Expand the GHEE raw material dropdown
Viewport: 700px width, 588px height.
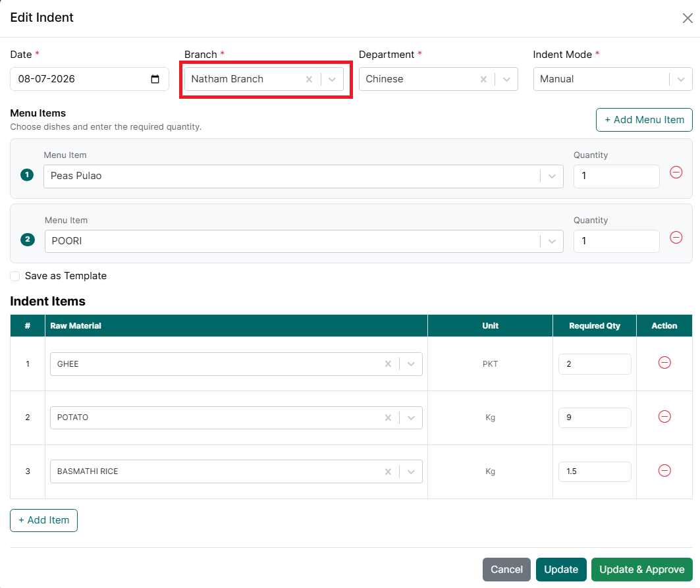click(411, 364)
